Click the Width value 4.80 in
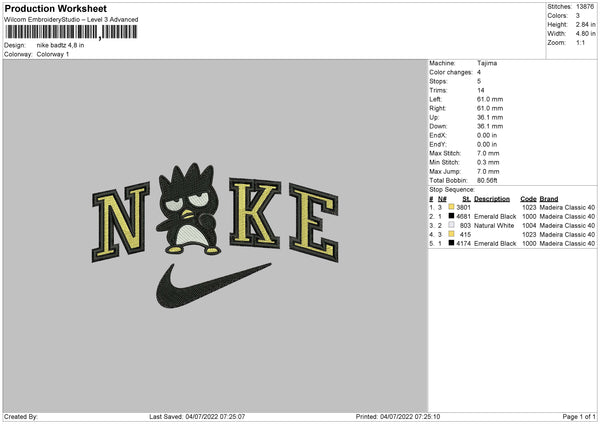 point(585,34)
